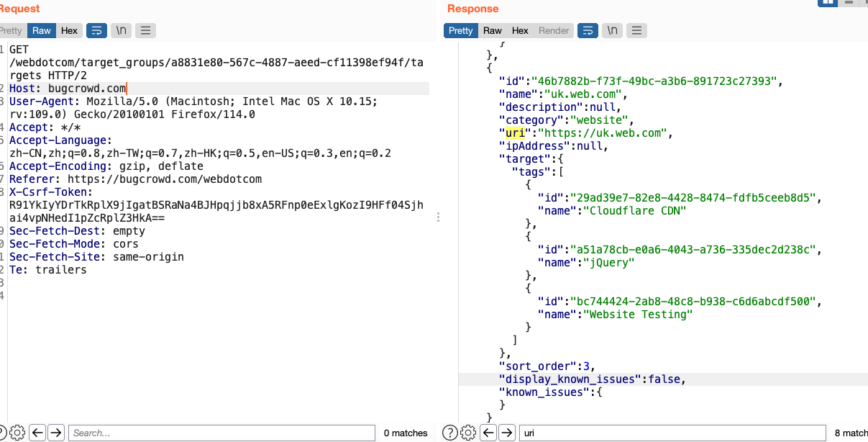Click the panel divider drag handle dots
Image resolution: width=868 pixels, height=442 pixels.
[438, 217]
